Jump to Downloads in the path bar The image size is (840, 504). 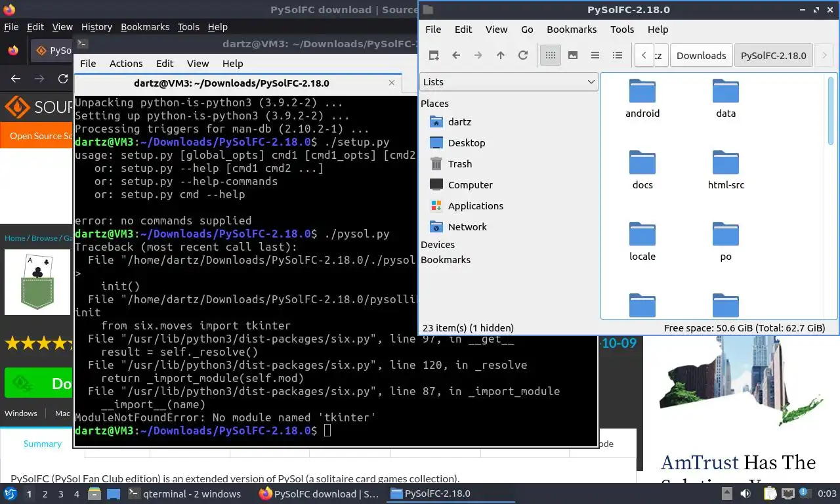coord(701,55)
